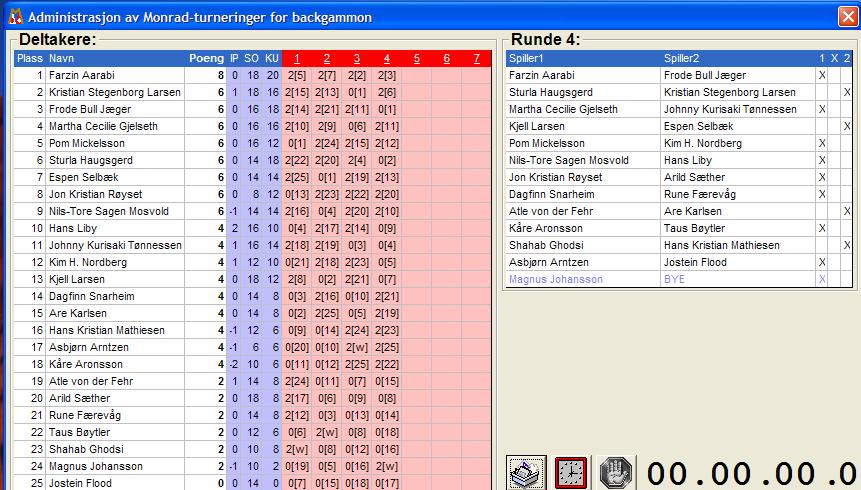
Task: Sort participants by the Poeng column header
Action: pyautogui.click(x=206, y=58)
